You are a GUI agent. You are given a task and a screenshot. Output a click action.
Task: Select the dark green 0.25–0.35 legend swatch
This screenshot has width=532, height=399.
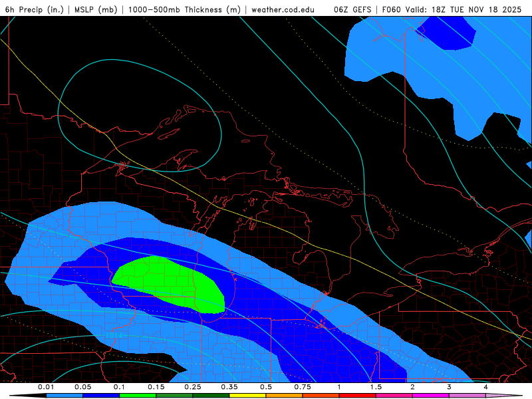pyautogui.click(x=211, y=396)
